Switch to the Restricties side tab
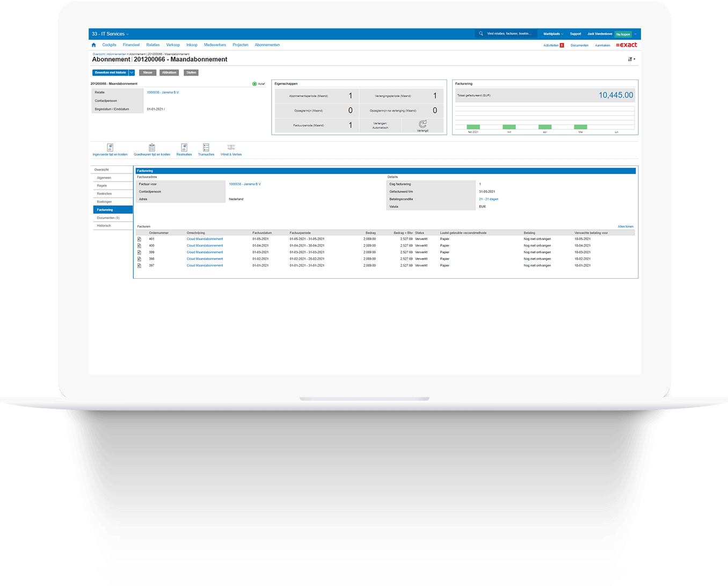The height and width of the screenshot is (586, 728). [x=113, y=194]
